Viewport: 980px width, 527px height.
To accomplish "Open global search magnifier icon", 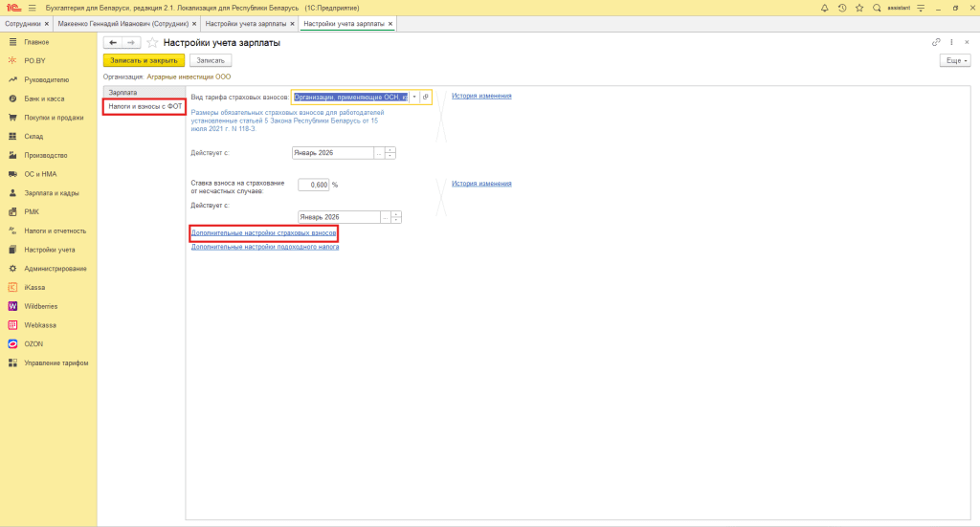I will tap(877, 8).
